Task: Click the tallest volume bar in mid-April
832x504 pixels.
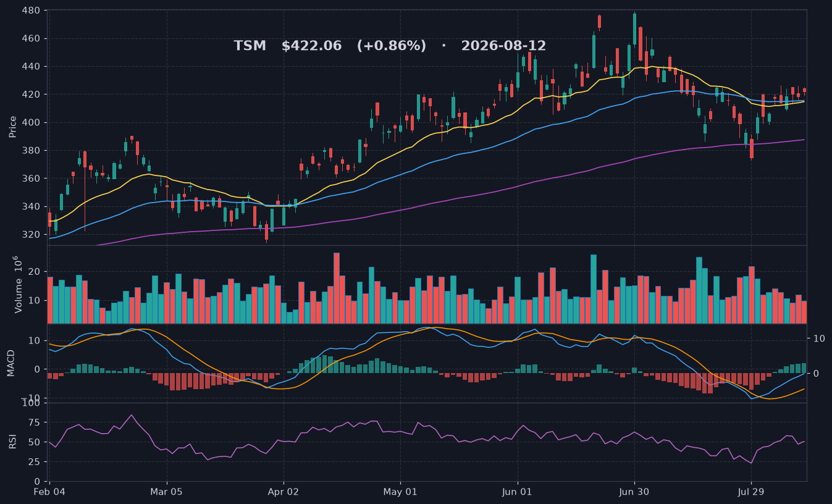Action: [x=337, y=288]
